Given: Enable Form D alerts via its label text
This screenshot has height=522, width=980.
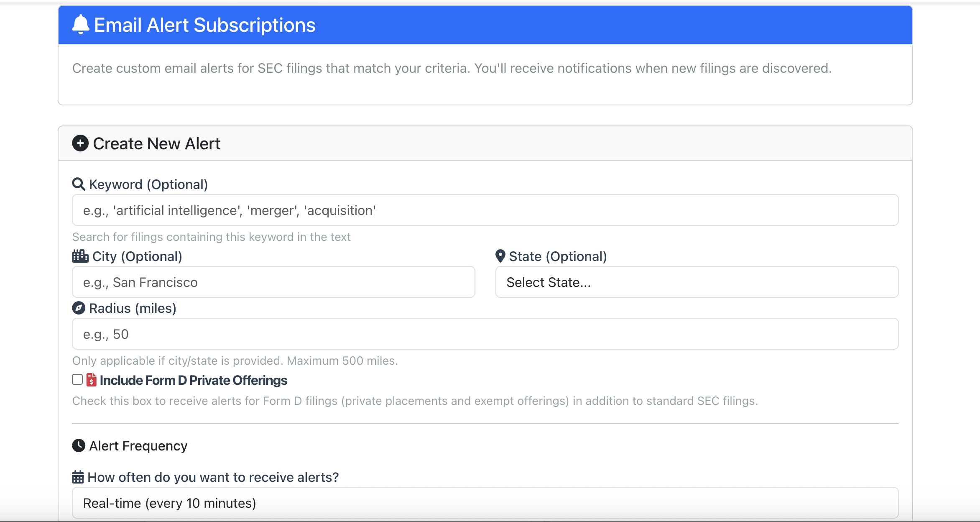Looking at the screenshot, I should click(194, 380).
